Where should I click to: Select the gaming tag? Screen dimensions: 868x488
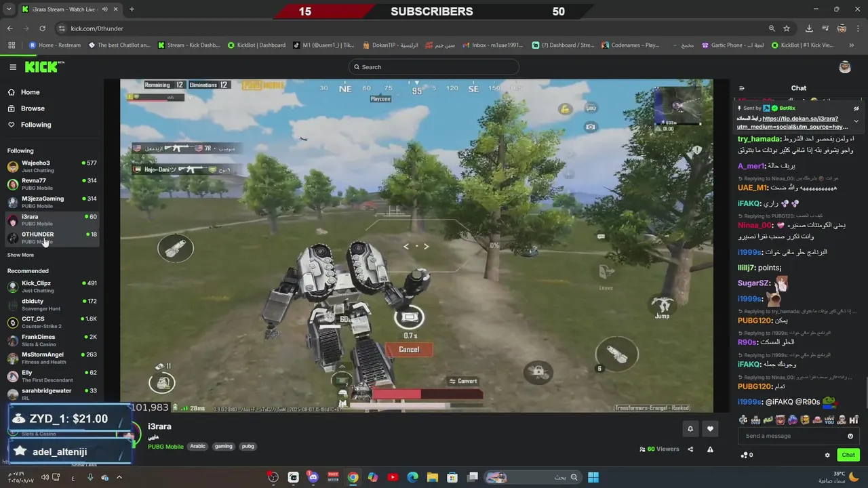pos(224,446)
